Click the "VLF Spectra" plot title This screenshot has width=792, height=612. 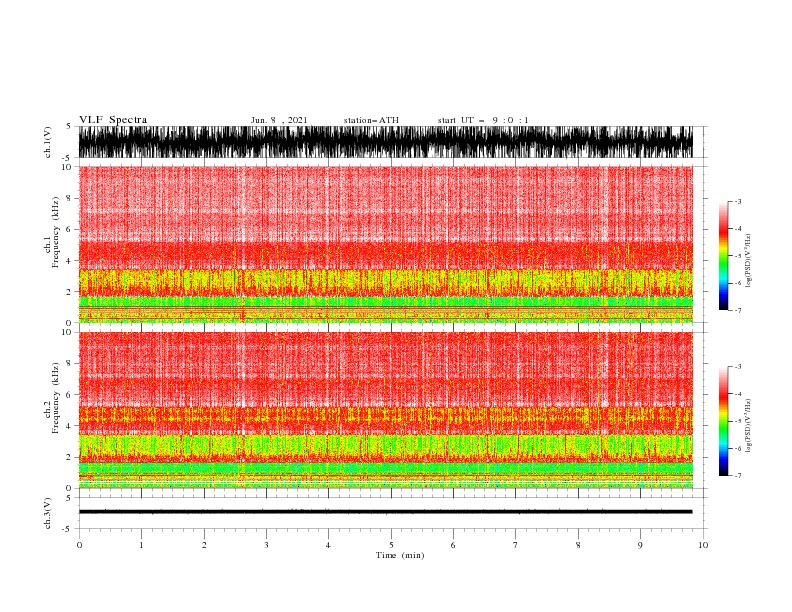[113, 120]
